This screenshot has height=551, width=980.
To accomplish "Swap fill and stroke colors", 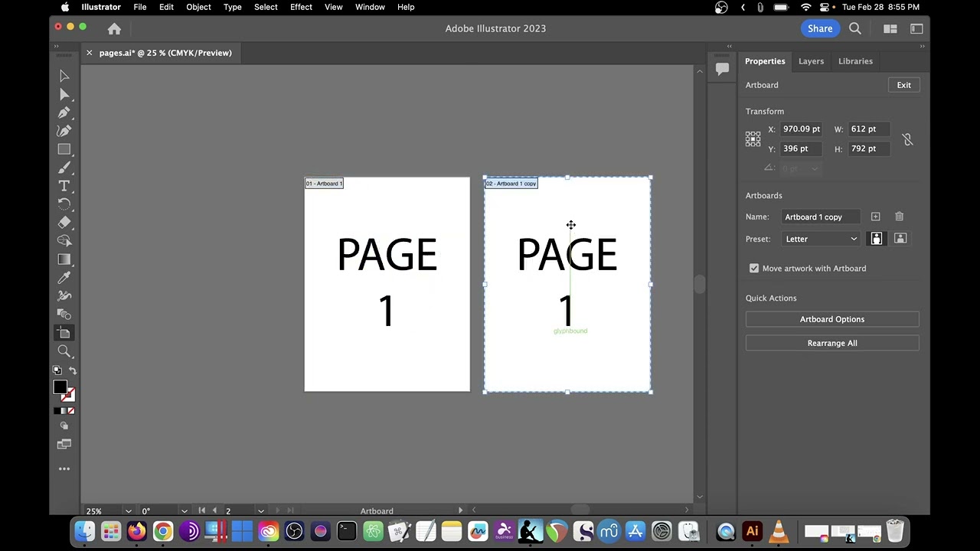I will click(73, 370).
